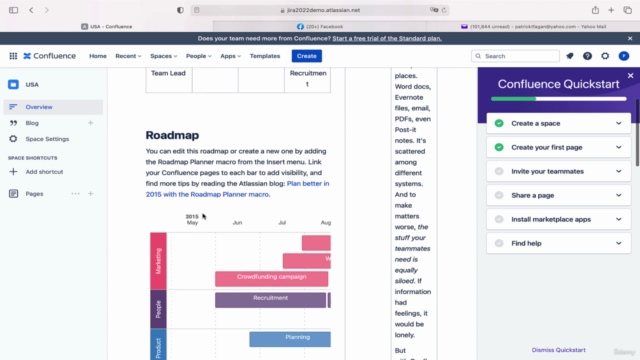640x360 pixels.
Task: Open a new Safari tab
Action: pyautogui.click(x=611, y=10)
